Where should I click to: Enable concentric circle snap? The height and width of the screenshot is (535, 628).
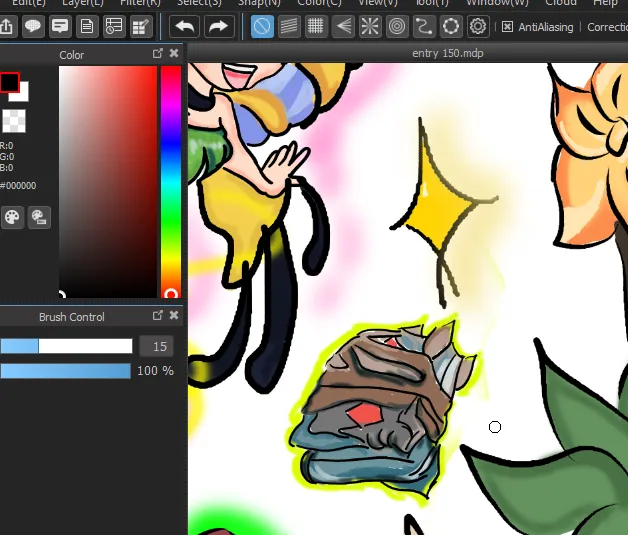click(x=397, y=27)
